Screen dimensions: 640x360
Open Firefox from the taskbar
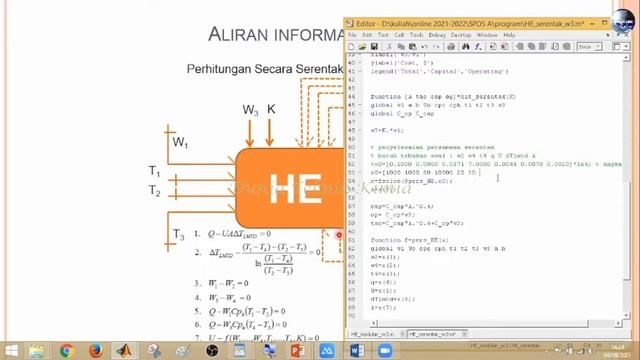pos(96,351)
